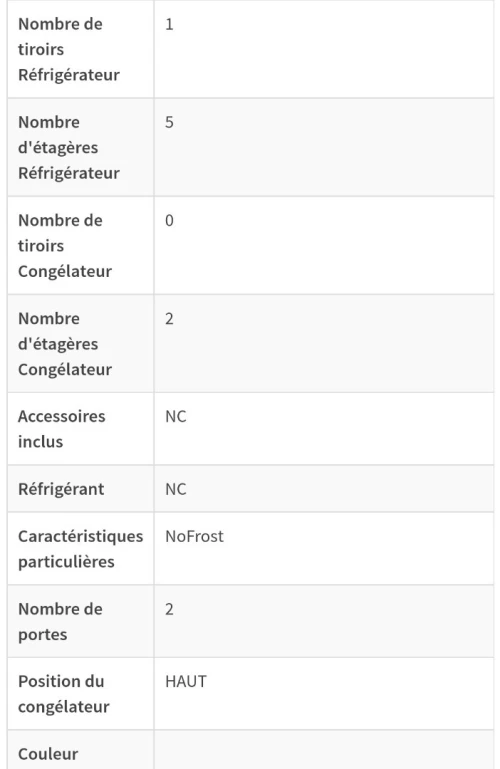Select the Caractéristiques particulières label
The width and height of the screenshot is (500, 769).
pyautogui.click(x=80, y=549)
